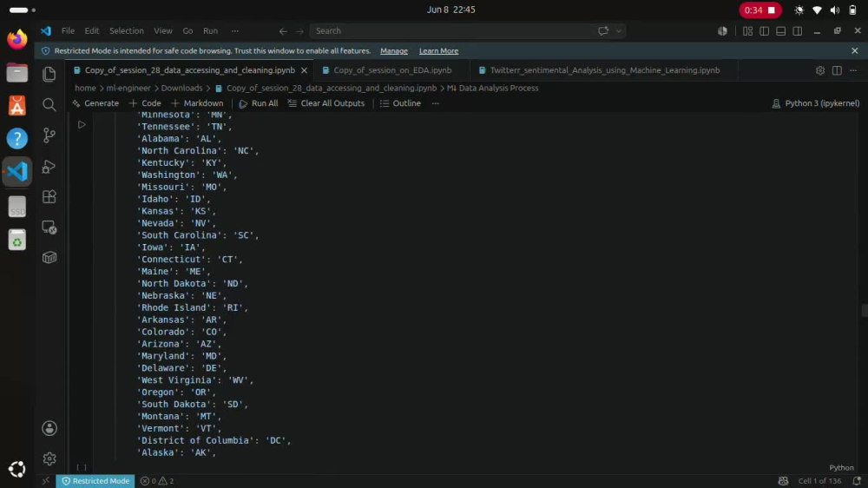The width and height of the screenshot is (868, 488).
Task: Click the Learn More link
Action: point(438,51)
